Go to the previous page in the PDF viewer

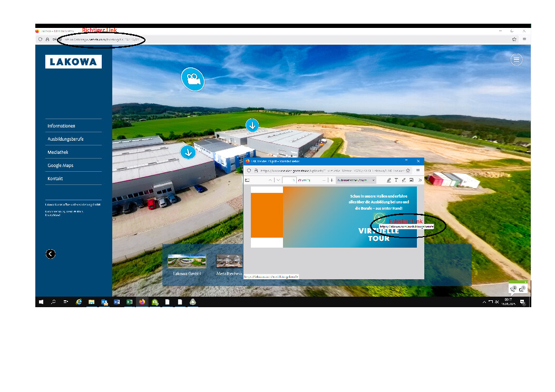(x=270, y=180)
